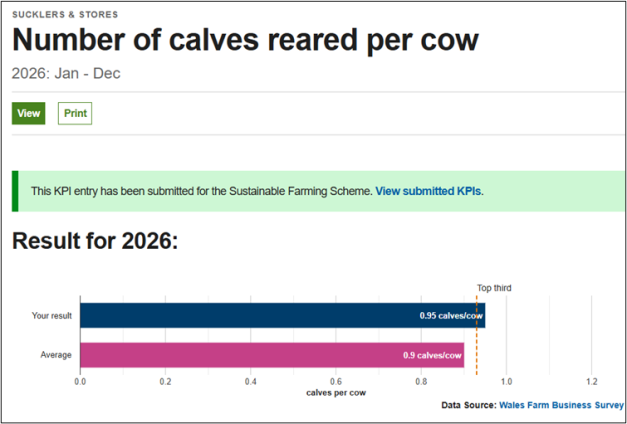Click the Data Source label
Viewport: 627px width, 424px height.
click(x=468, y=405)
